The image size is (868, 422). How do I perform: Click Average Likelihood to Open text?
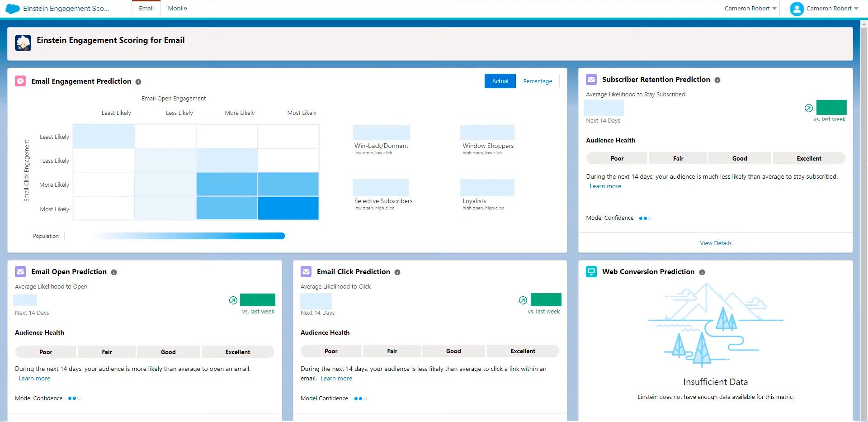pyautogui.click(x=51, y=287)
